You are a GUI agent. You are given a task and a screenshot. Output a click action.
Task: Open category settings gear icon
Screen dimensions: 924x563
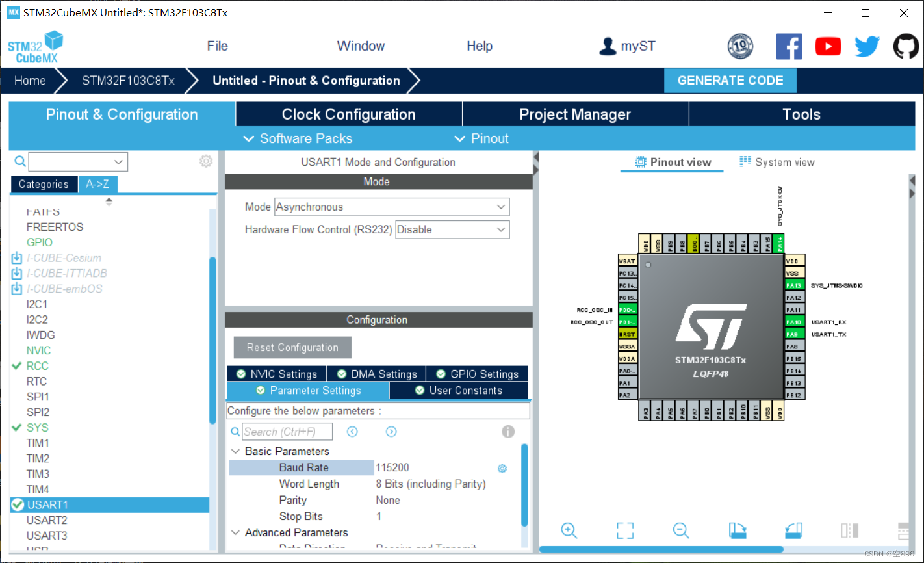[206, 161]
